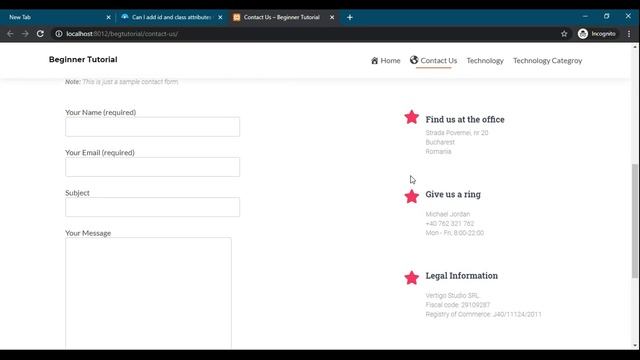This screenshot has height=360, width=640.
Task: Click the 'Your Name (required)' label
Action: pos(100,112)
